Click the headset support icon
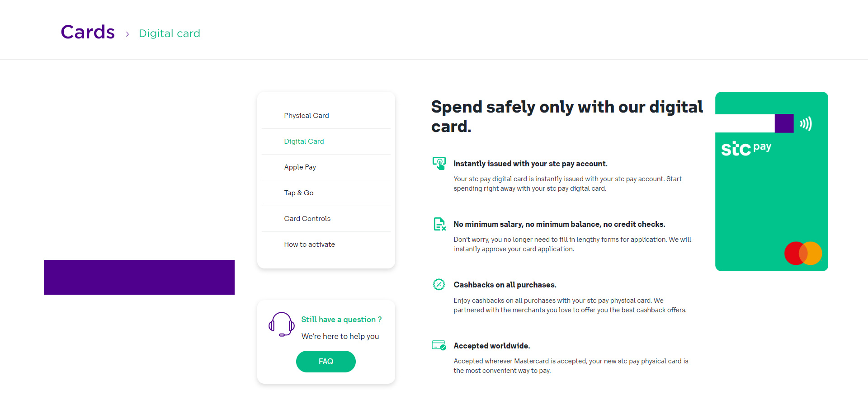 pos(281,325)
